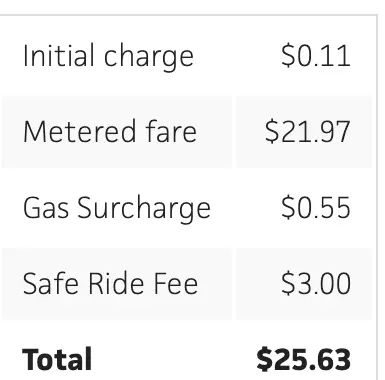The image size is (385, 380).
Task: Click the word Gas in third row
Action: [x=46, y=208]
